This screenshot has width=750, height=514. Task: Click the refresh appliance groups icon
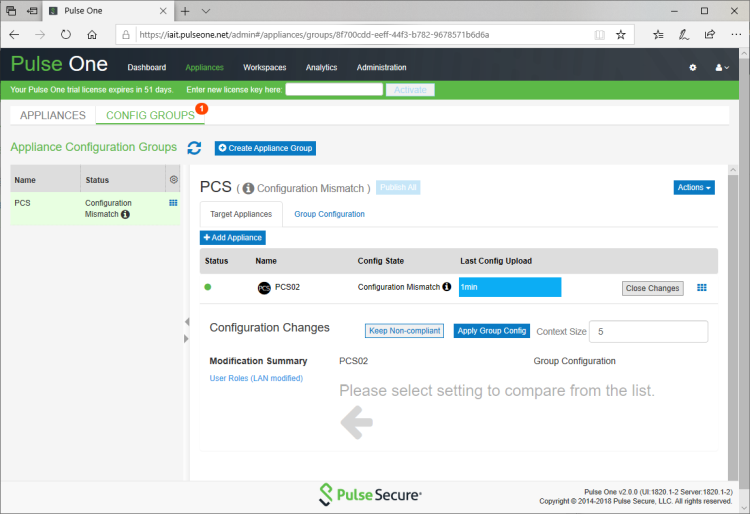coord(194,148)
